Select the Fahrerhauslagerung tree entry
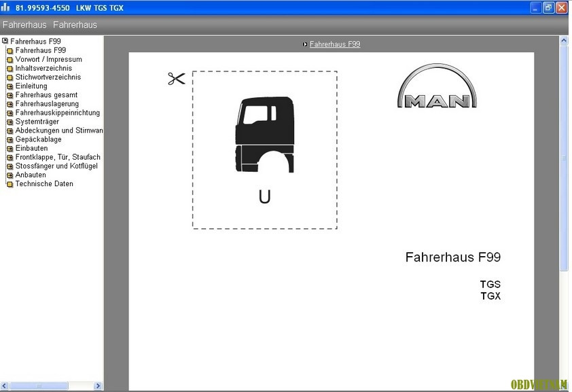 (x=47, y=103)
